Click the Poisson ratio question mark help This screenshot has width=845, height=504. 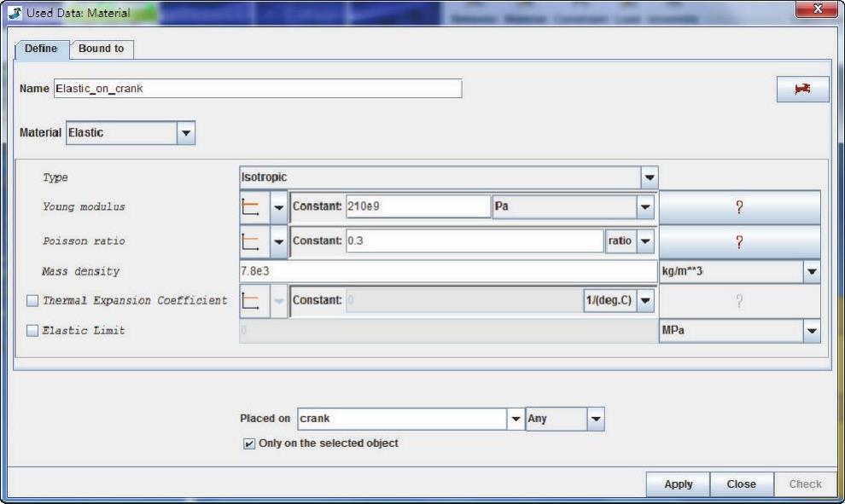point(739,241)
